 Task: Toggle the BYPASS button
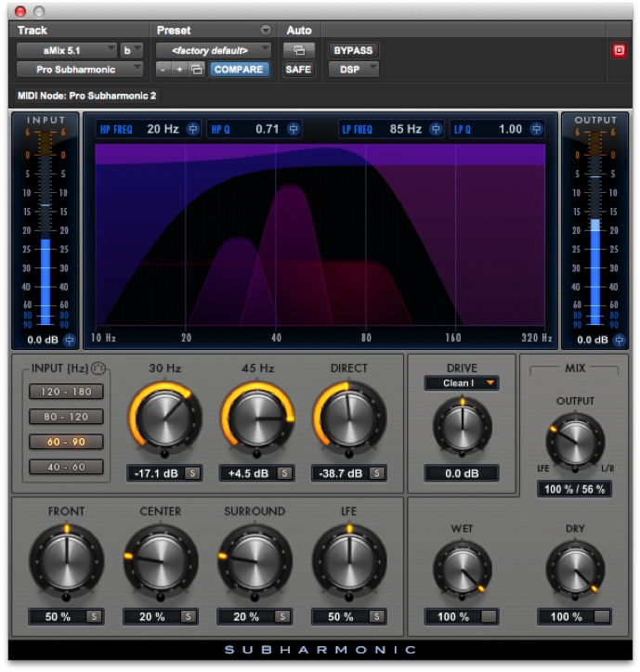(354, 50)
